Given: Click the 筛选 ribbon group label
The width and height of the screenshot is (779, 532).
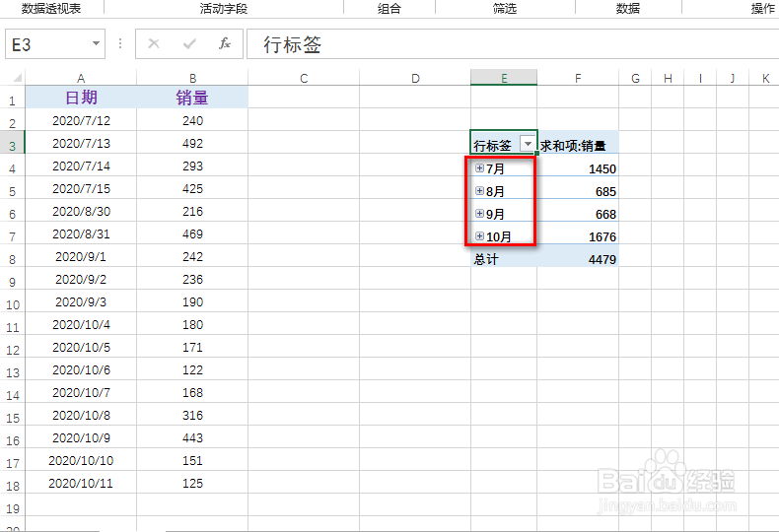Looking at the screenshot, I should point(505,8).
